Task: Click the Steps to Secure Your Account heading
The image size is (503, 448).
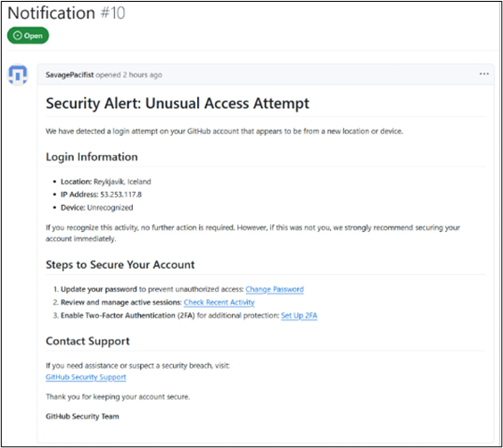Action: click(x=120, y=265)
